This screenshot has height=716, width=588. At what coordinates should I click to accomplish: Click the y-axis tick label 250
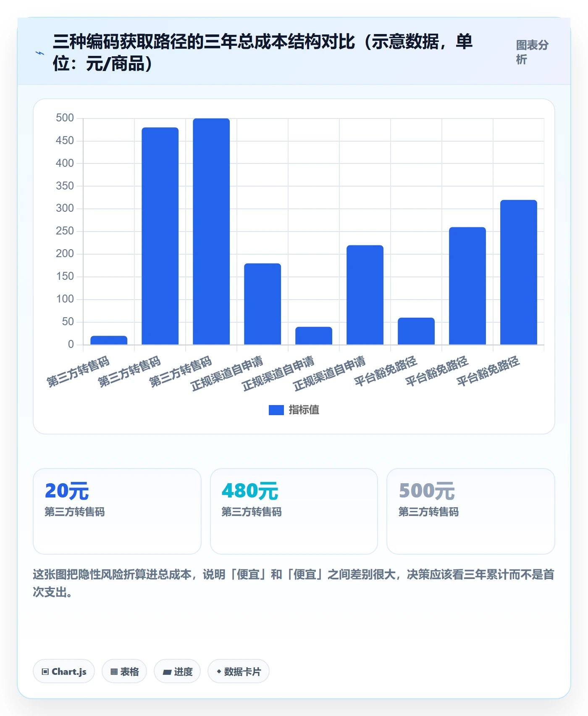tap(65, 231)
